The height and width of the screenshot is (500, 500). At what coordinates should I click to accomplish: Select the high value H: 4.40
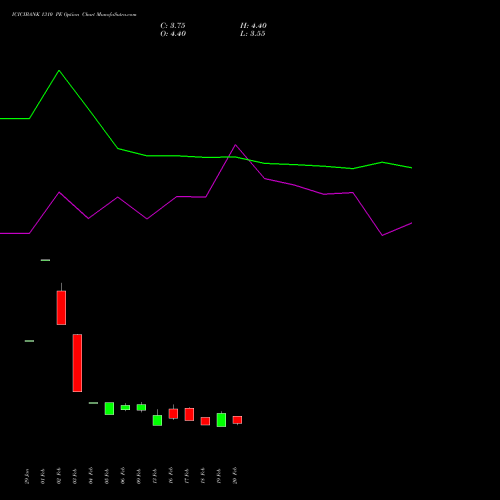(253, 26)
